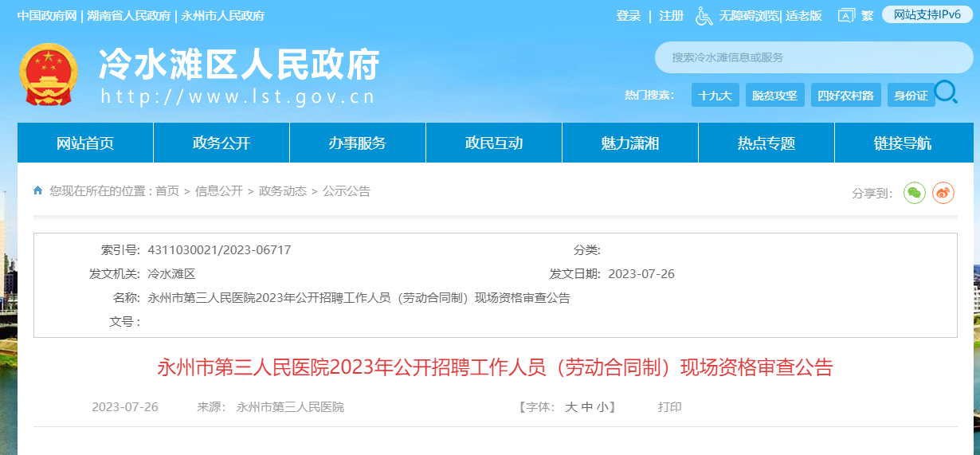Image resolution: width=980 pixels, height=455 pixels.
Task: Focus the 搜索冷水滩信息或服务 search field
Action: pyautogui.click(x=813, y=57)
